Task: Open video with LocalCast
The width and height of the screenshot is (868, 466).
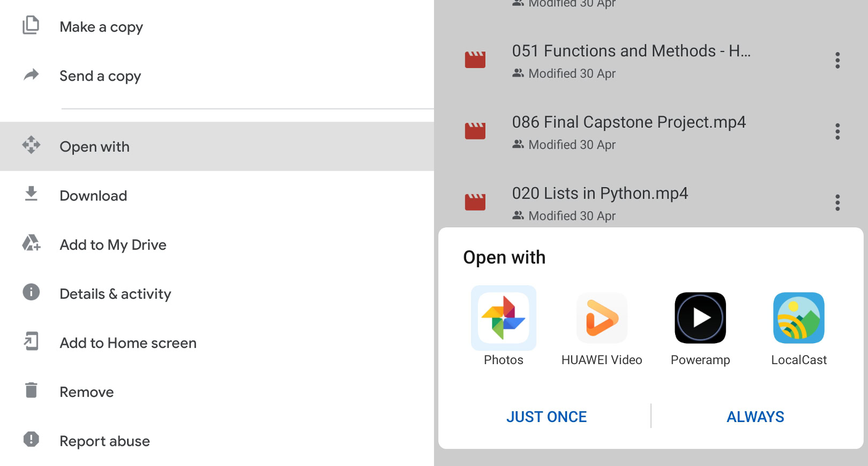Action: pos(798,318)
